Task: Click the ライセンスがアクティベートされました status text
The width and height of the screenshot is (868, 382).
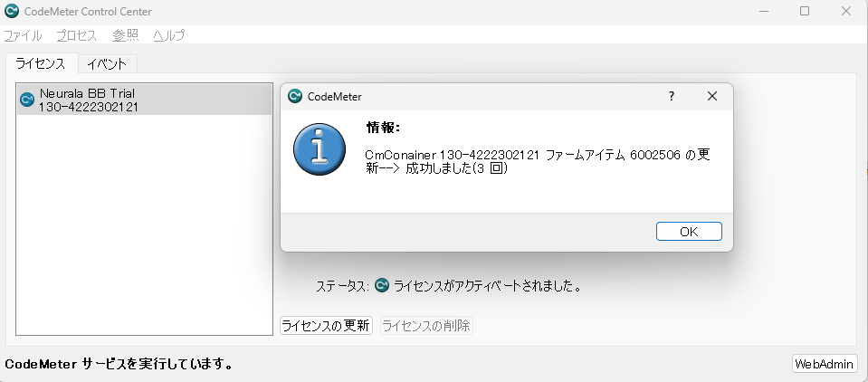Action: 487,286
